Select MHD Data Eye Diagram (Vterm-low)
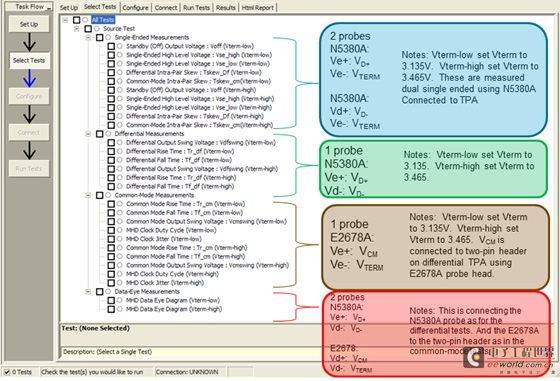Screen dimensions: 560x381 [173, 300]
